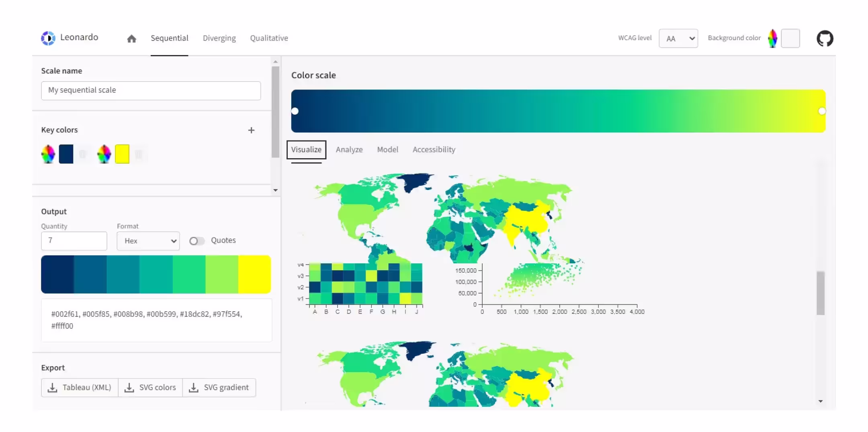Expand the Format dropdown set to Hex
The image size is (868, 432).
pos(148,241)
